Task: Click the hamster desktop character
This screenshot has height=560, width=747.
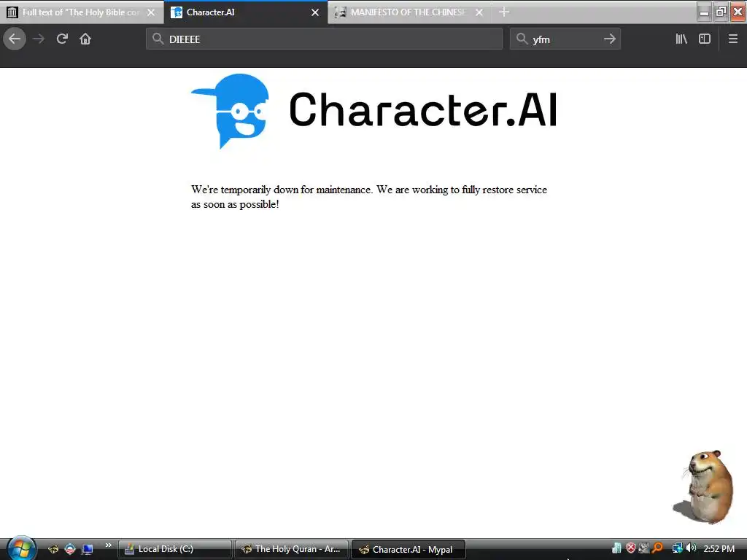Action: coord(705,486)
